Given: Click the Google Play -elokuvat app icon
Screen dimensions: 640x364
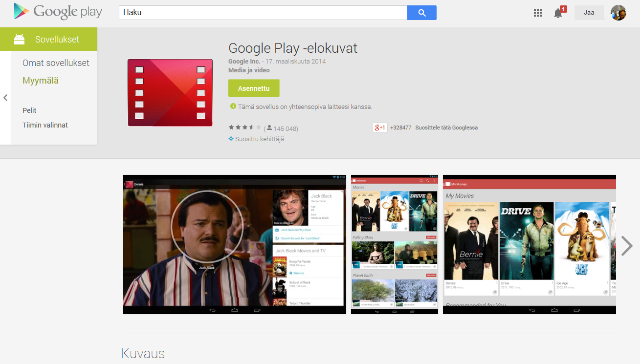Looking at the screenshot, I should coord(170,93).
